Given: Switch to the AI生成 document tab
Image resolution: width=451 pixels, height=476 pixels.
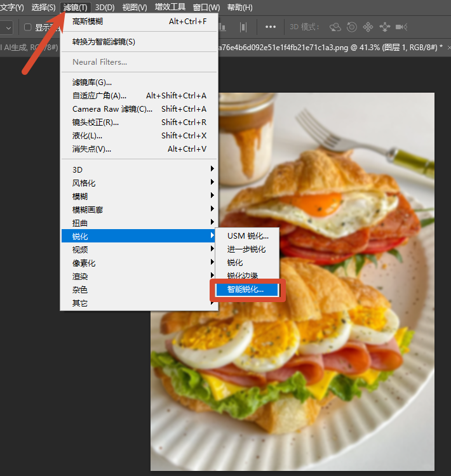Looking at the screenshot, I should click(29, 48).
